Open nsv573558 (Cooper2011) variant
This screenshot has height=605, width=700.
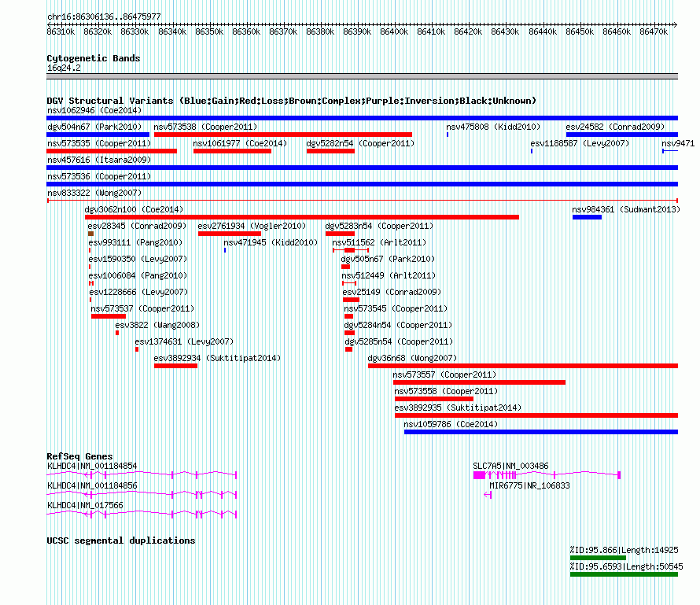coord(446,391)
